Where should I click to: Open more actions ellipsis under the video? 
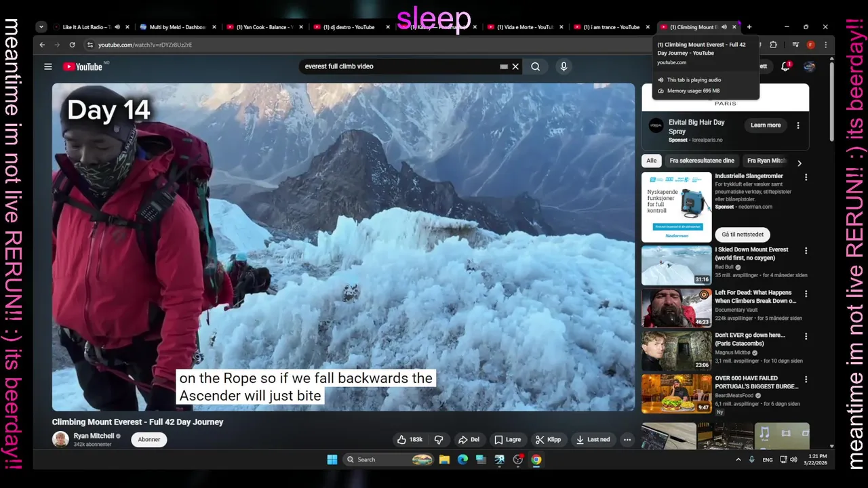coord(627,439)
